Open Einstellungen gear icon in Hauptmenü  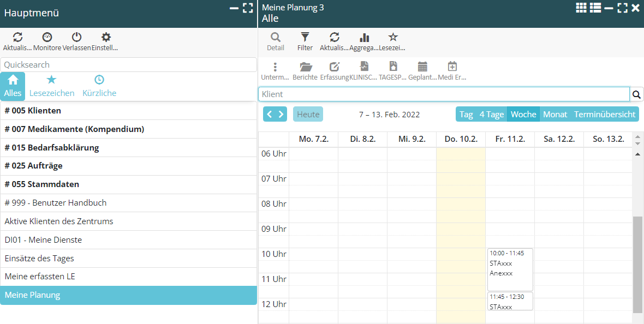coord(106,38)
